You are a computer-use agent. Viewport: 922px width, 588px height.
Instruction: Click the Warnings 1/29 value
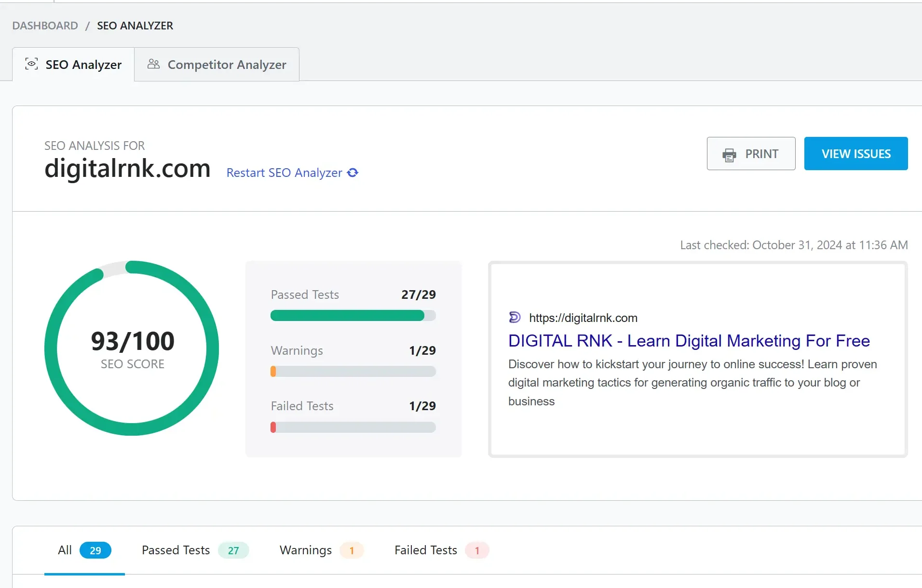[x=422, y=350]
